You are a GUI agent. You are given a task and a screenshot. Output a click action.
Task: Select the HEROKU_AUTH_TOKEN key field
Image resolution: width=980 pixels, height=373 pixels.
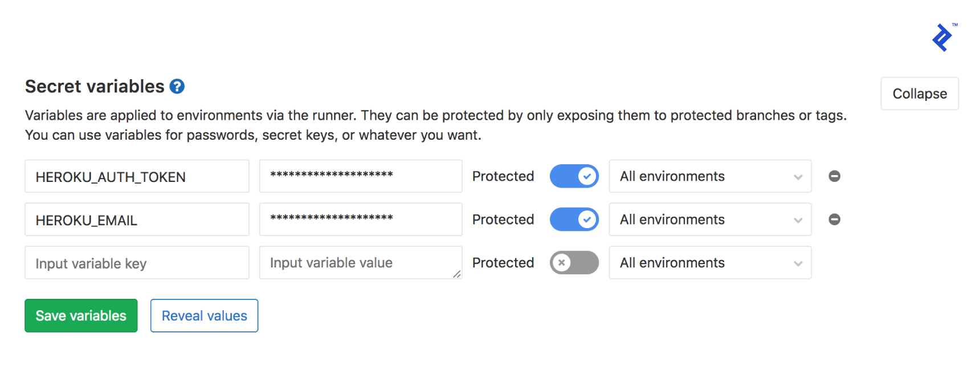[137, 176]
